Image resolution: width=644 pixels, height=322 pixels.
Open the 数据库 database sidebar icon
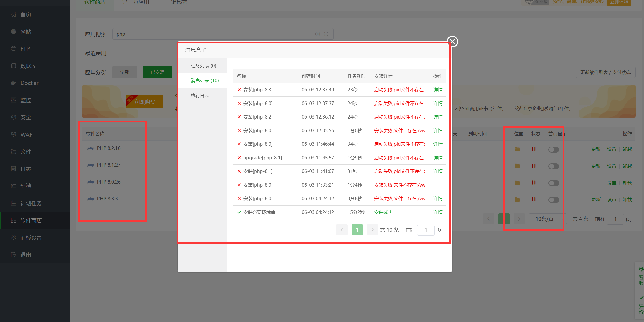14,66
